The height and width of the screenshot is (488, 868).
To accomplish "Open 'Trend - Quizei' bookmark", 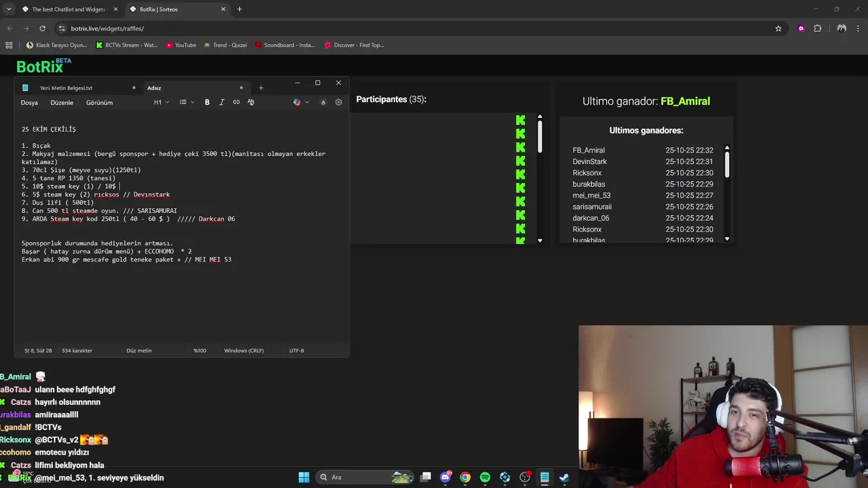I will (225, 45).
